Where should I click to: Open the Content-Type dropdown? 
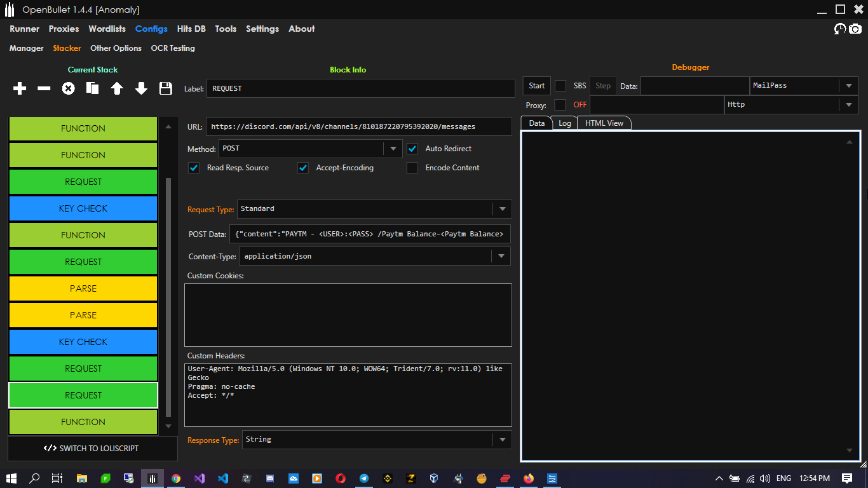375,256
